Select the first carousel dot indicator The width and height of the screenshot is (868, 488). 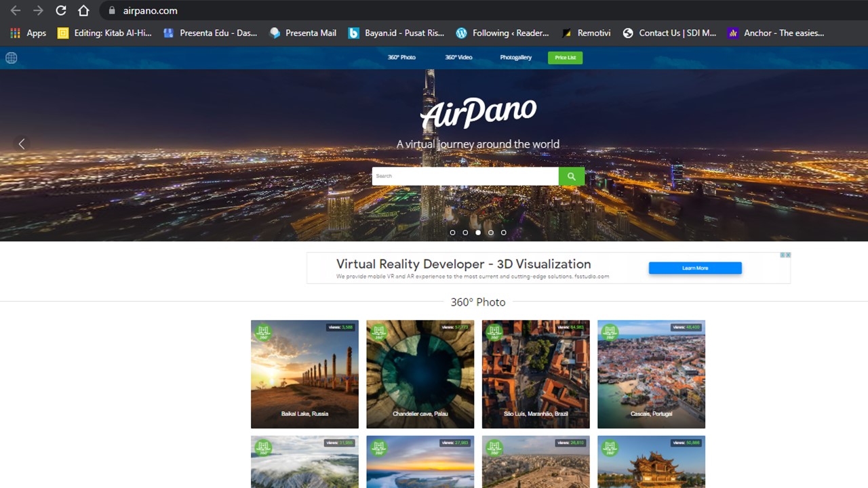point(452,232)
